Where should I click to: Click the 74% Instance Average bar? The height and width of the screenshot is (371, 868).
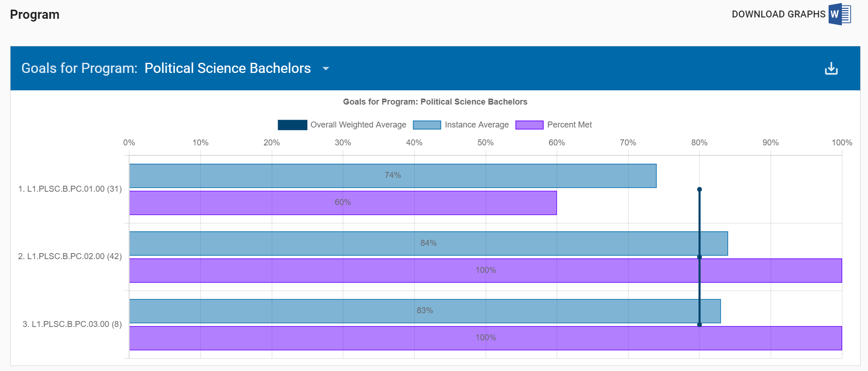393,176
